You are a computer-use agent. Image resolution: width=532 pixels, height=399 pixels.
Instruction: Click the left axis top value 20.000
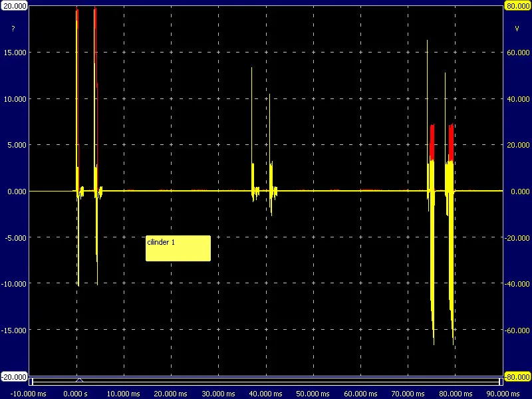coord(15,6)
